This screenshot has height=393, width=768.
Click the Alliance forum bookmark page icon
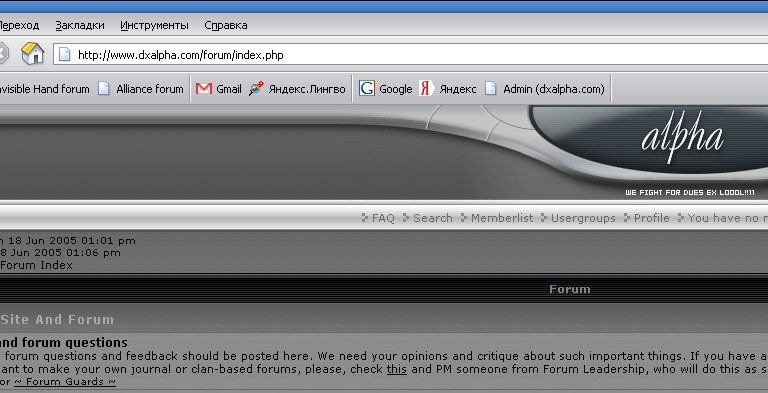103,89
